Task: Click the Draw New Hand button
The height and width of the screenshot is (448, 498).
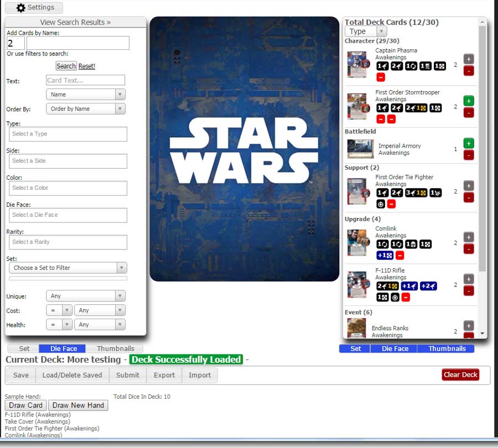Action: (x=78, y=405)
